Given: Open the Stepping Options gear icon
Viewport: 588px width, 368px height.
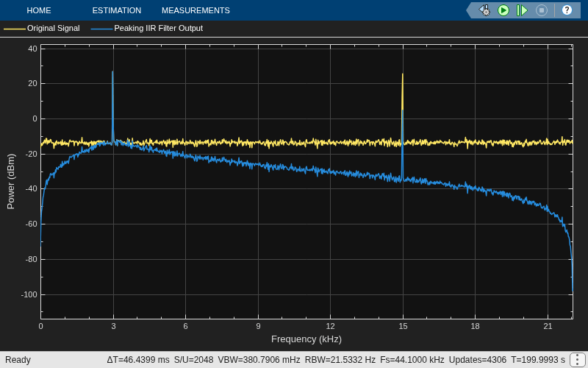Looking at the screenshot, I should 484,10.
